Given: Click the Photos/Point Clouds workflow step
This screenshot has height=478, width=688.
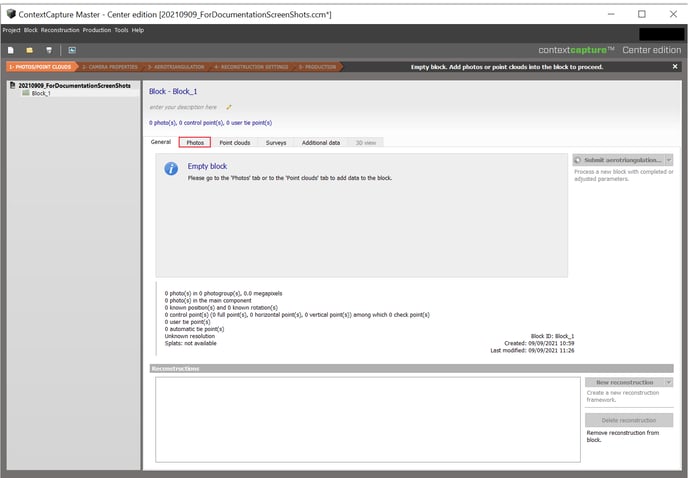Looking at the screenshot, I should [37, 67].
